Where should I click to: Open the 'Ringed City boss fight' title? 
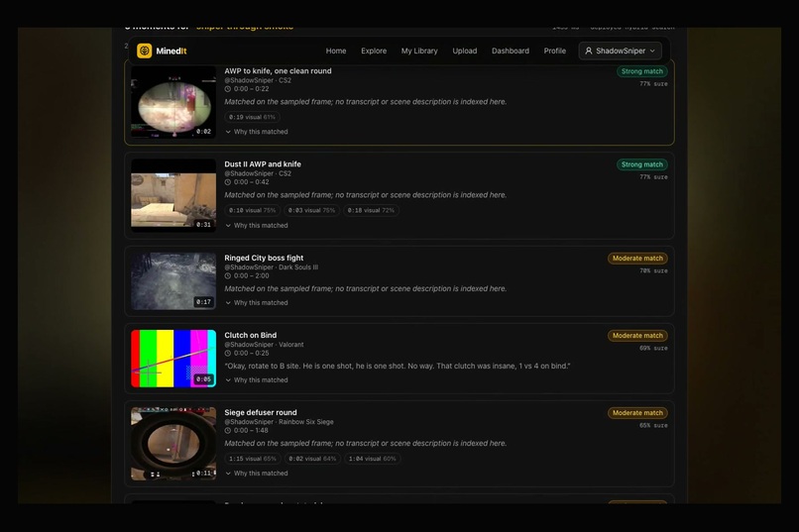click(x=264, y=258)
